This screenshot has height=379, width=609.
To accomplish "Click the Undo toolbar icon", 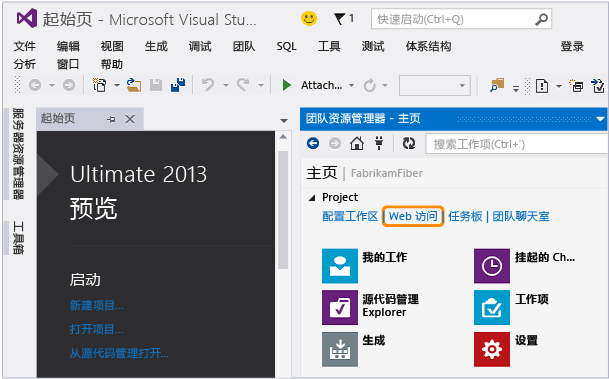I will (208, 85).
